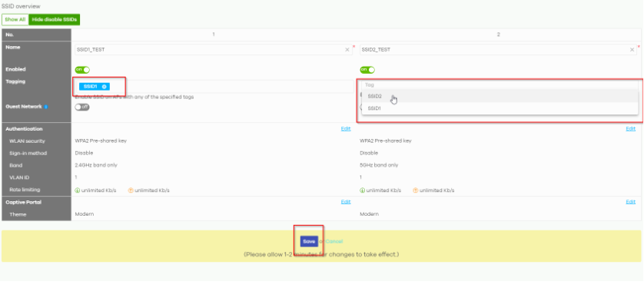
Task: Select SSID2 from the tag dropdown
Action: [500, 97]
